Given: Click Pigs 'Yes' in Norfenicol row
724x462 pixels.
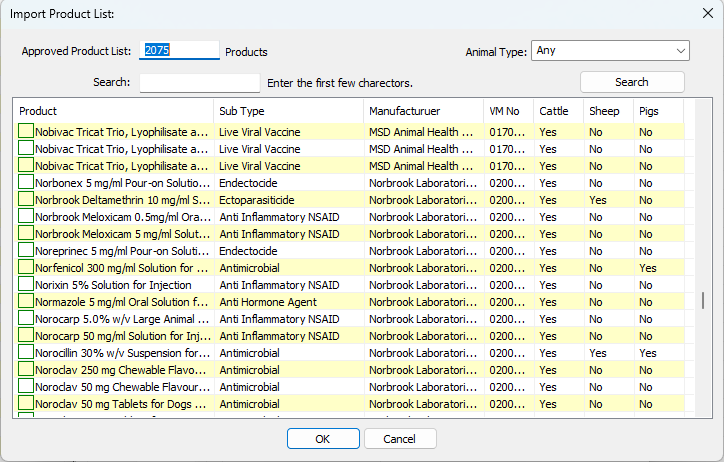Looking at the screenshot, I should click(x=647, y=268).
